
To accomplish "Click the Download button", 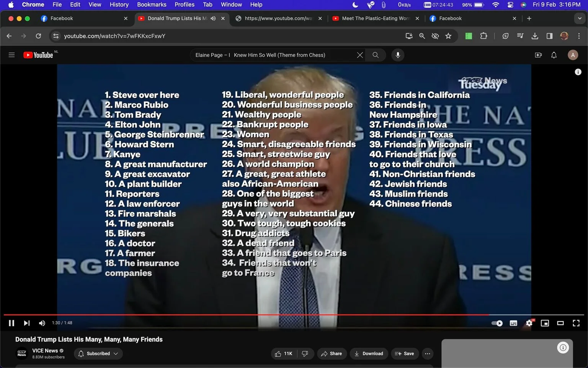I will click(x=369, y=353).
